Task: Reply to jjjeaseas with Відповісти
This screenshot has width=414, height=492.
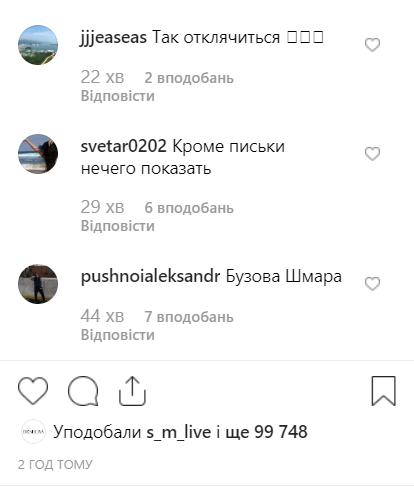Action: point(118,96)
